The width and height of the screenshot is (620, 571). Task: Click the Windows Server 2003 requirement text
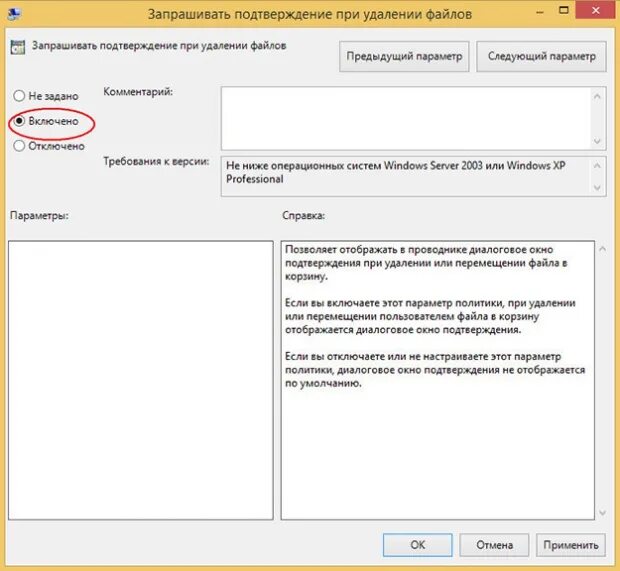click(395, 172)
